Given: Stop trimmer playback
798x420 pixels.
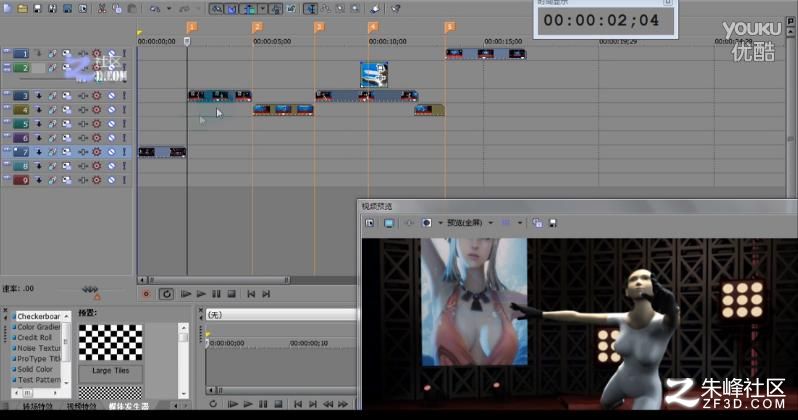Looking at the screenshot, I should point(278,404).
